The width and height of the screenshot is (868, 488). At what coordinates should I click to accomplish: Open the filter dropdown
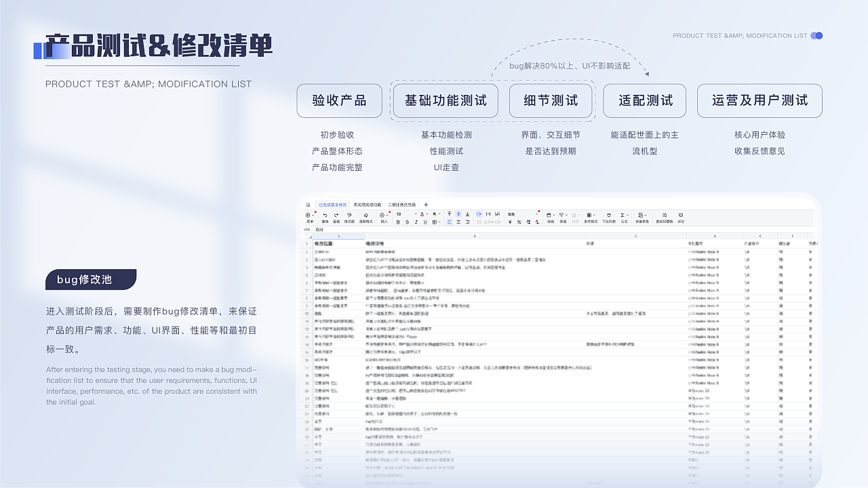pyautogui.click(x=563, y=218)
